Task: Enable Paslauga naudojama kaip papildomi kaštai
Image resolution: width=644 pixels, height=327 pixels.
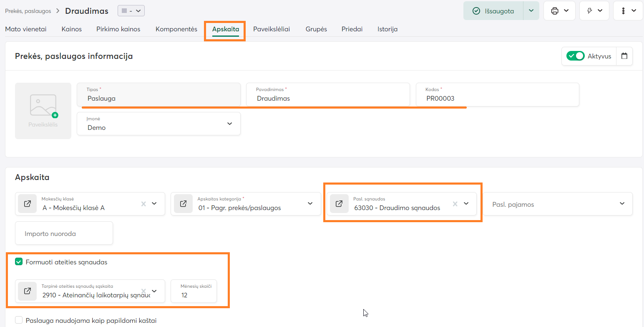Action: pos(19,320)
